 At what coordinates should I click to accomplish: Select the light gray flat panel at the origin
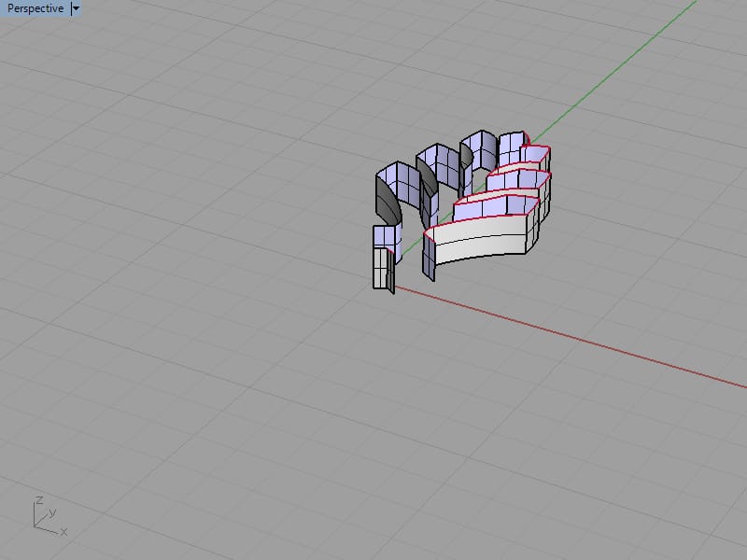click(380, 268)
